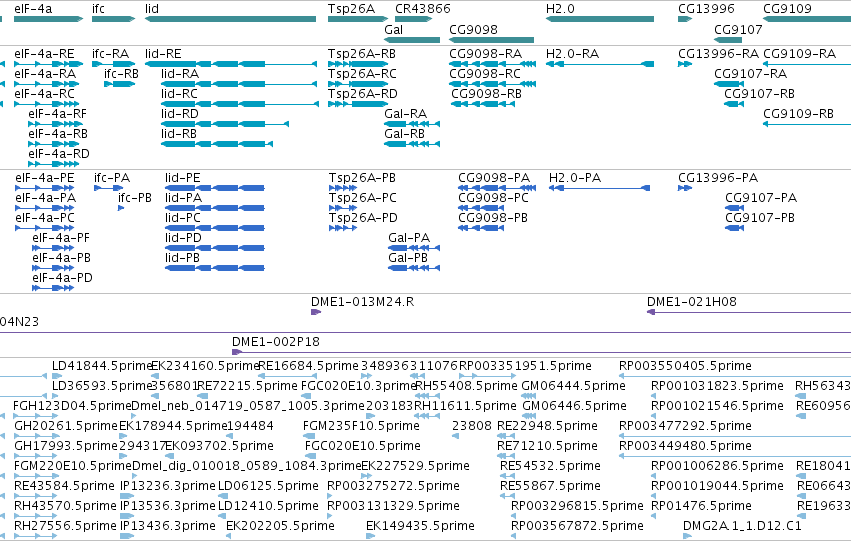Click BAC clone DME1-021H08

point(749,312)
